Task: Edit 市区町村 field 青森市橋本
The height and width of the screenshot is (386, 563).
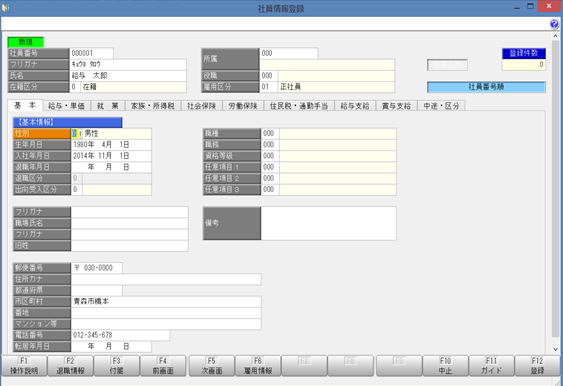Action: point(166,302)
